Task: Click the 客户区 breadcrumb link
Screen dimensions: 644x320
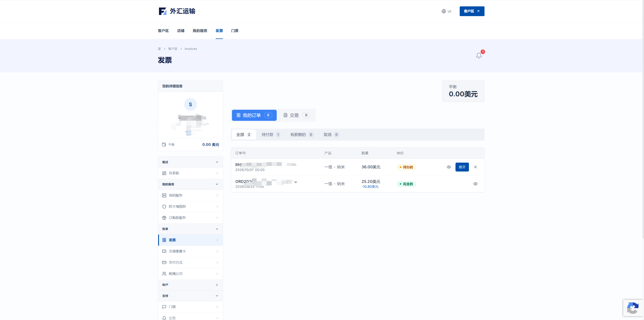Action: [173, 49]
